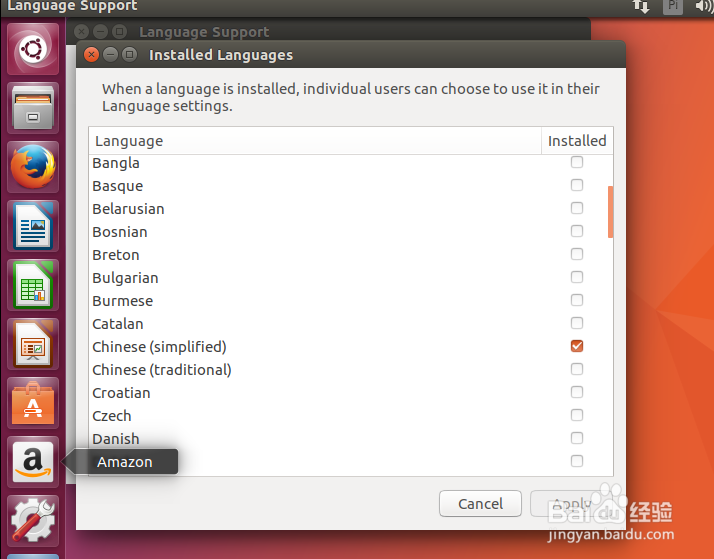Select the Bosnian language row
The image size is (714, 559).
click(x=351, y=232)
